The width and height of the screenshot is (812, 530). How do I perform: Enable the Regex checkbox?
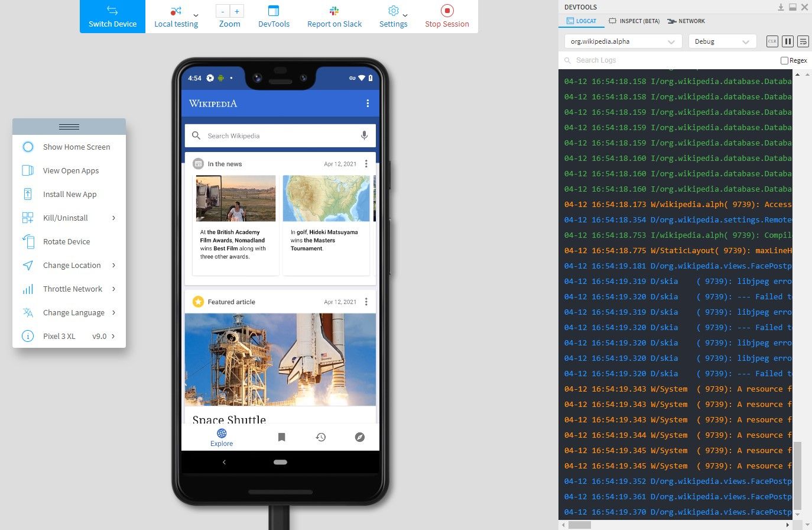click(x=784, y=60)
